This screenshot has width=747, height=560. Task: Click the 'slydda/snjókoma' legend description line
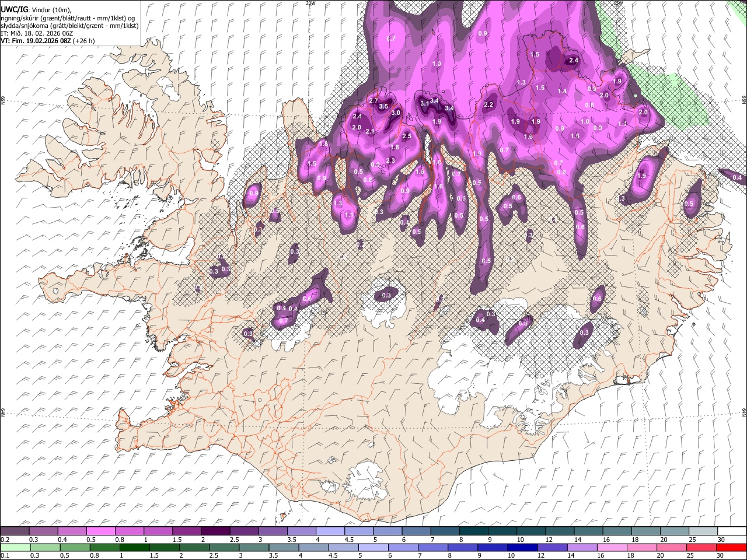point(69,26)
